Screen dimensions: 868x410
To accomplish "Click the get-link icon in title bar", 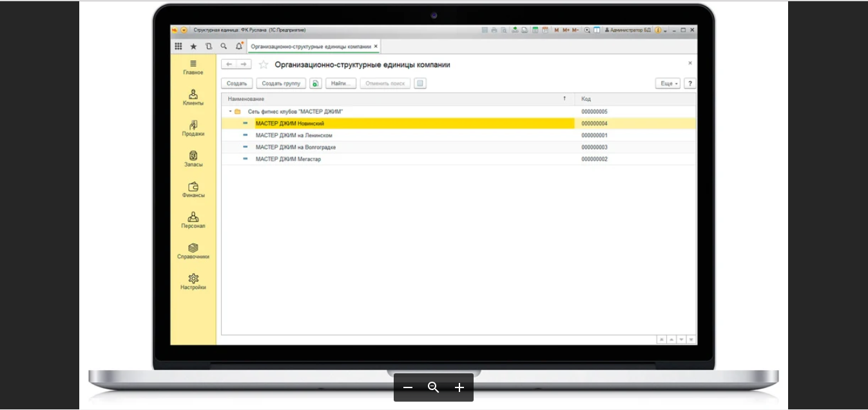I will point(515,30).
